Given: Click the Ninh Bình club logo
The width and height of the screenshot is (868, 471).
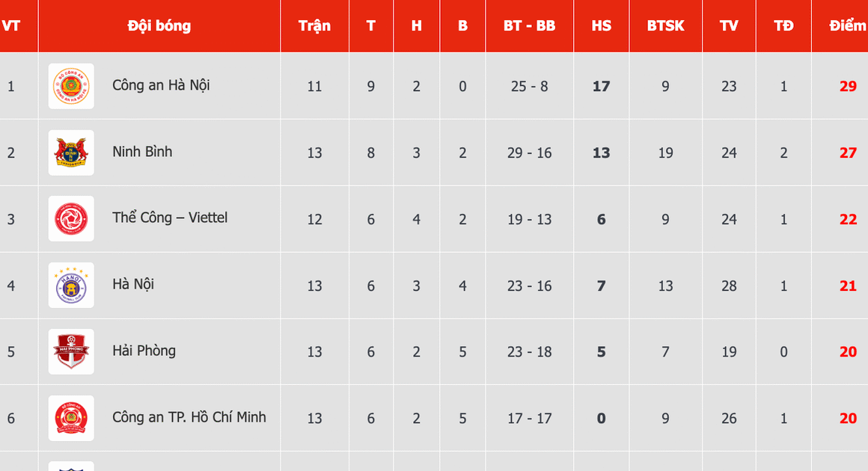Looking at the screenshot, I should coord(71,153).
